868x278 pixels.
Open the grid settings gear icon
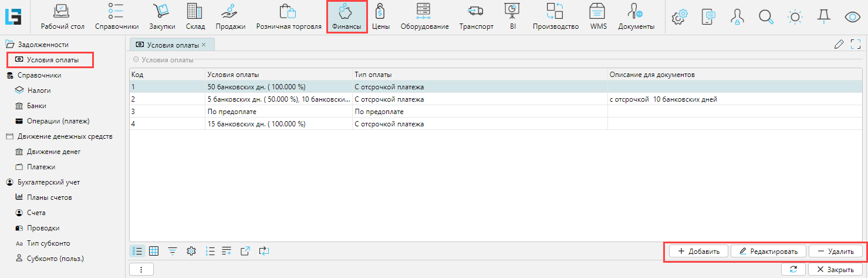191,251
